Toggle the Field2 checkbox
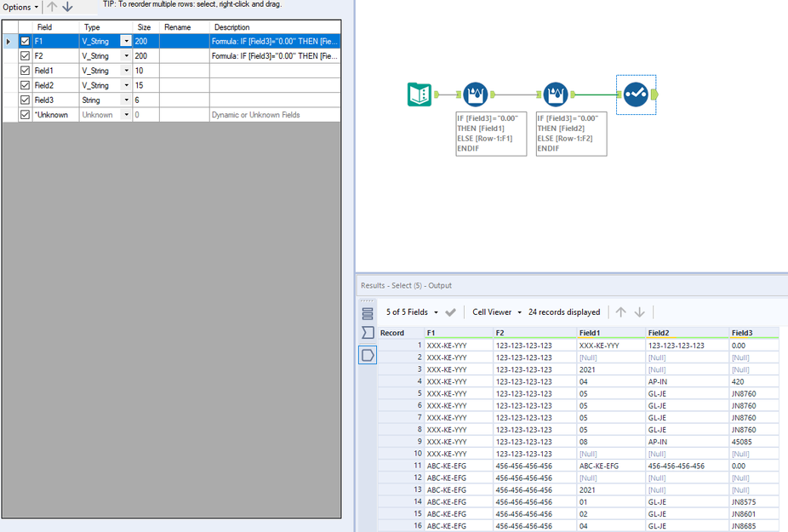This screenshot has width=788, height=532. point(26,85)
